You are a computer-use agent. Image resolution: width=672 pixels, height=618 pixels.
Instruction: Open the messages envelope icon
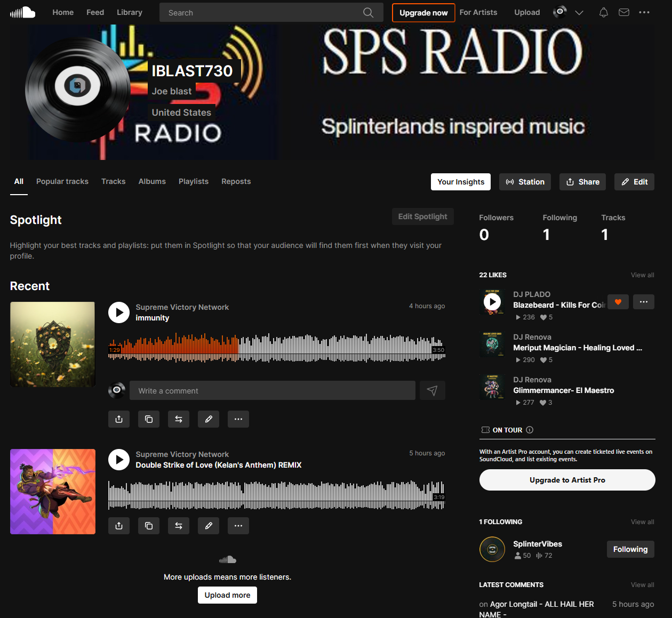[624, 12]
